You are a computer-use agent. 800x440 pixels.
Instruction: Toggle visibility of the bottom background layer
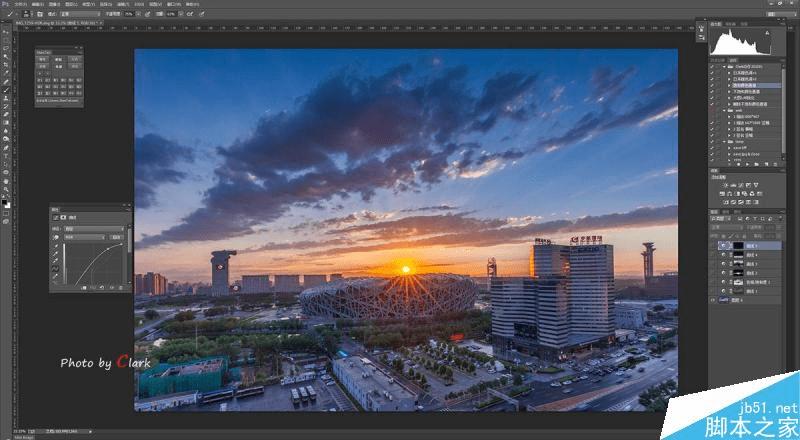pyautogui.click(x=713, y=300)
